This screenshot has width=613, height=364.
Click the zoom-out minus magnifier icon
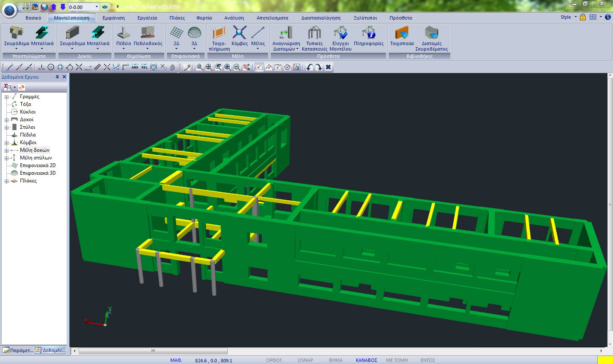237,67
